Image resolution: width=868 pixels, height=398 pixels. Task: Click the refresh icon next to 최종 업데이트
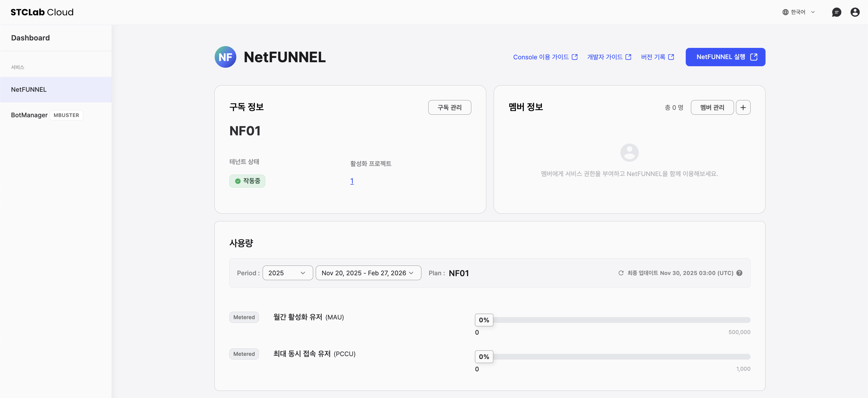coord(621,273)
